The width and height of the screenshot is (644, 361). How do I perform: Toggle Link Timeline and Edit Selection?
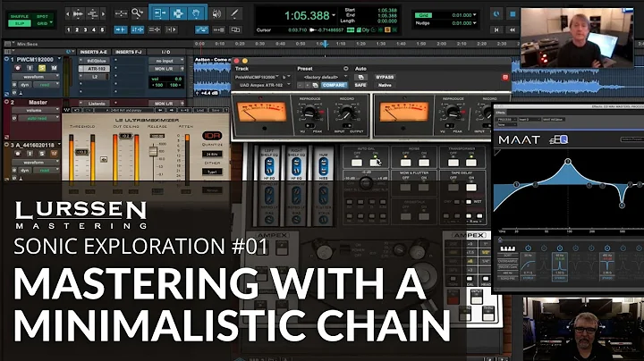pos(137,29)
